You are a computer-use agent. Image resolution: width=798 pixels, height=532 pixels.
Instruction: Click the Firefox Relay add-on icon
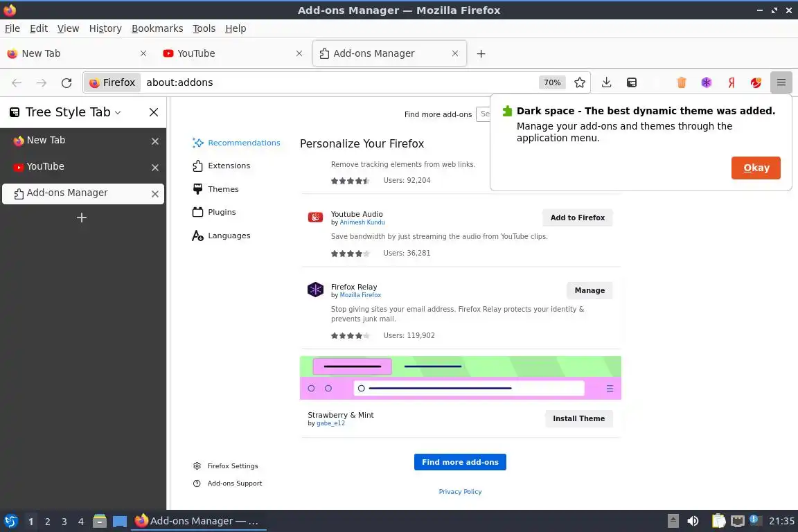click(316, 290)
